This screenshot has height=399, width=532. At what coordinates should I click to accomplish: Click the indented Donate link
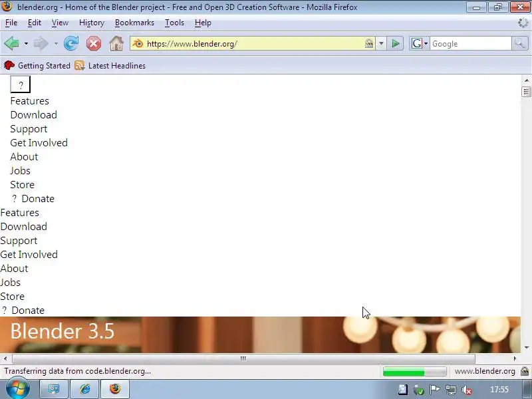click(38, 198)
